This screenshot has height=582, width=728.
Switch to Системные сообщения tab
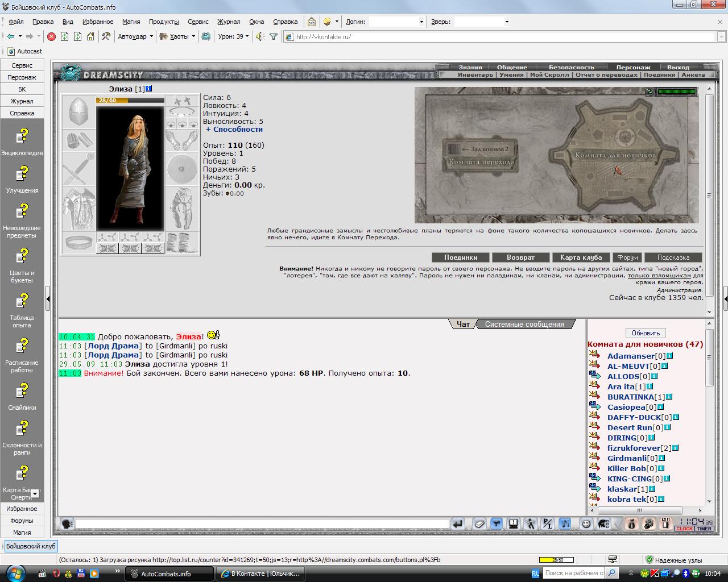click(x=524, y=325)
